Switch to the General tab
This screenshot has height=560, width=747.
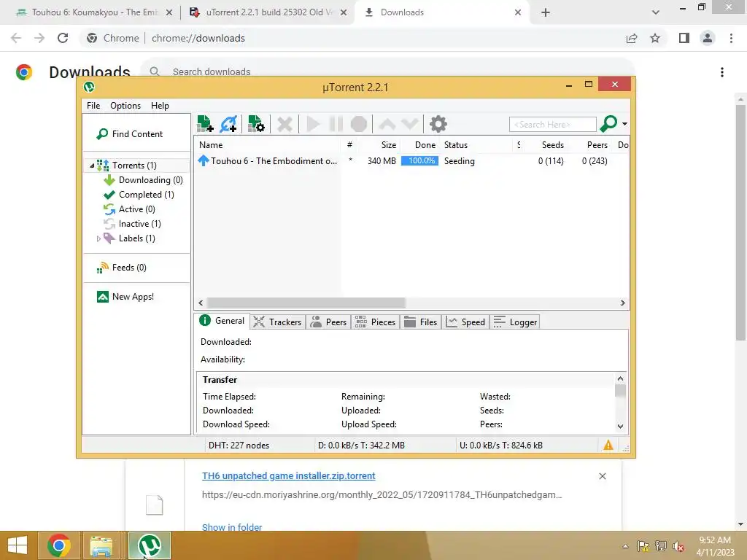(222, 321)
